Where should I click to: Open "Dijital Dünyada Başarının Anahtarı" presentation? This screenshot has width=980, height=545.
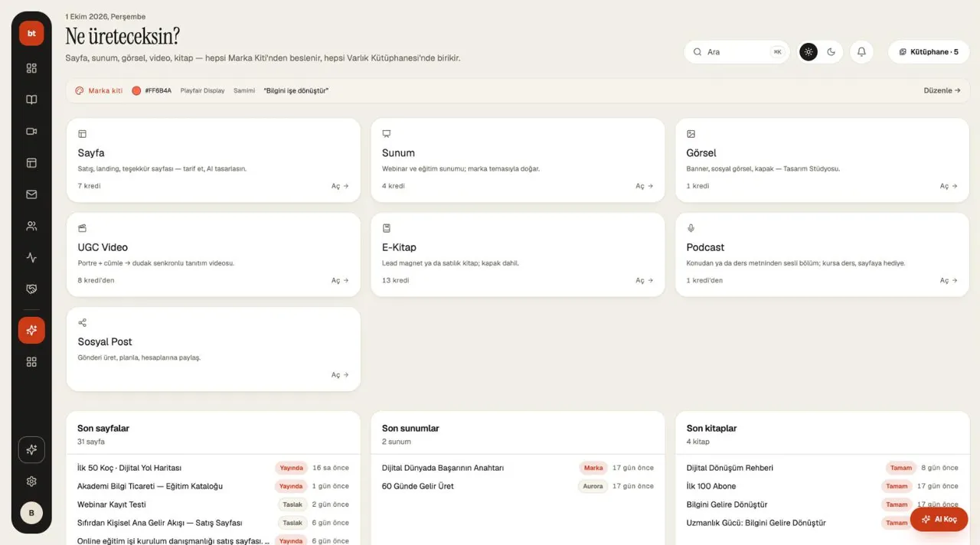[518, 468]
